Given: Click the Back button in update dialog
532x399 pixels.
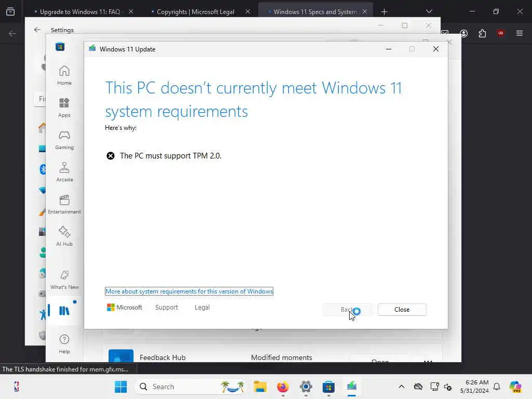Looking at the screenshot, I should (347, 310).
